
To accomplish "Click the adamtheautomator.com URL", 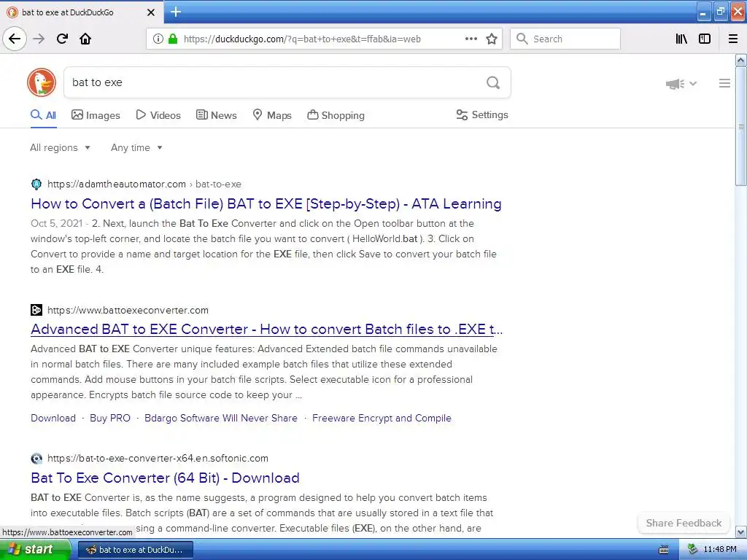I will (117, 184).
